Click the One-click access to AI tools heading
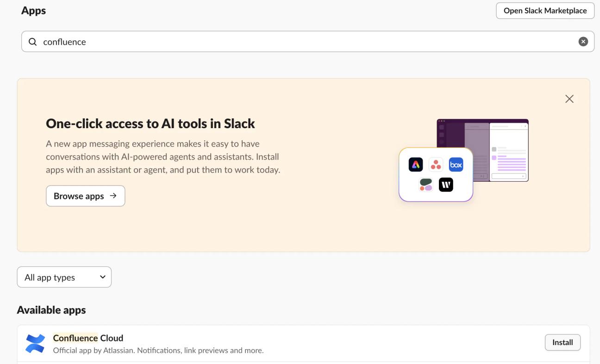 click(150, 123)
